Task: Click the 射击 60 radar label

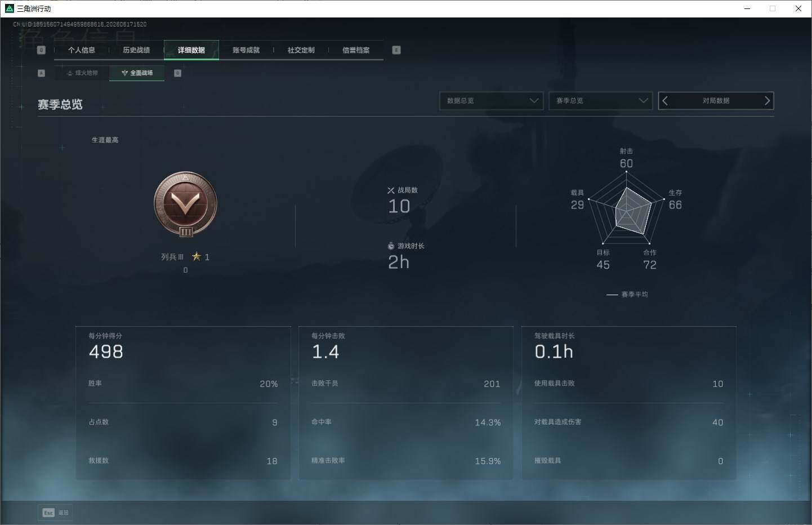Action: [626, 158]
